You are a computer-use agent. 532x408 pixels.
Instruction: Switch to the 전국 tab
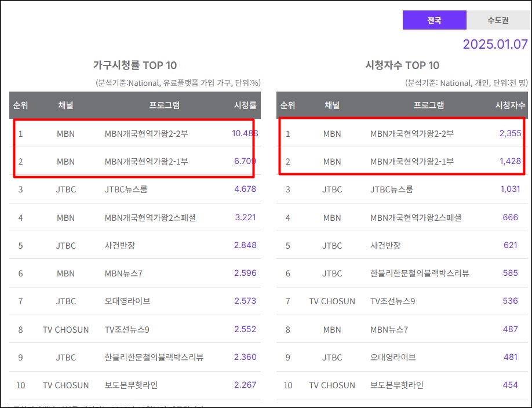[434, 20]
